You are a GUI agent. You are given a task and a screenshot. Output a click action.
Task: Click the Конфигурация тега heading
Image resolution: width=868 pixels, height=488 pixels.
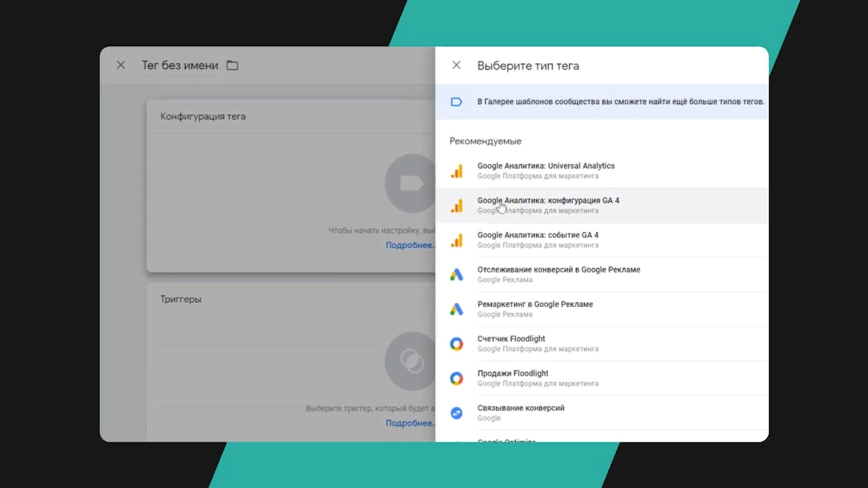pos(203,117)
